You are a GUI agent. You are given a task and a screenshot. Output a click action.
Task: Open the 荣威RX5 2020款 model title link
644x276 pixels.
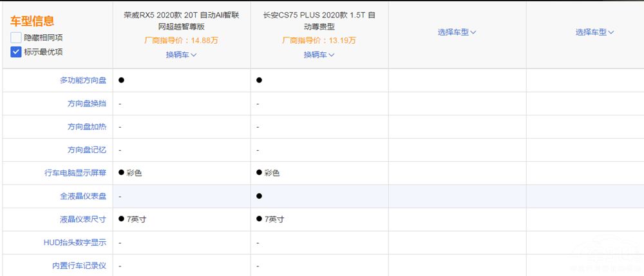tap(181, 20)
